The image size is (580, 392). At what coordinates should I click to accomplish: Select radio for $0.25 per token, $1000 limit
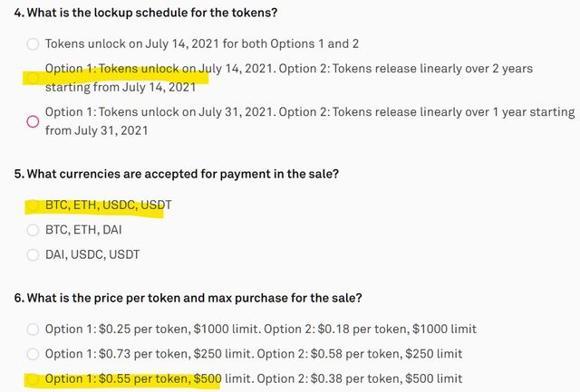click(x=33, y=329)
